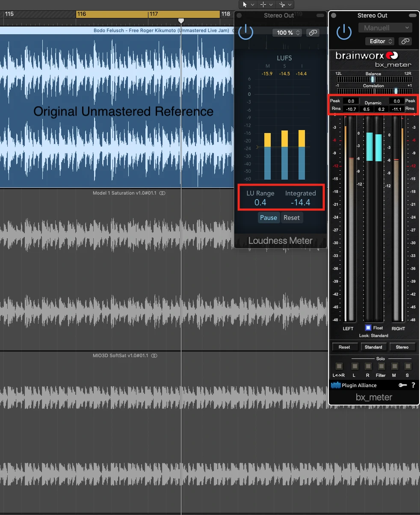Bypass bx_meter with its power button

[343, 32]
